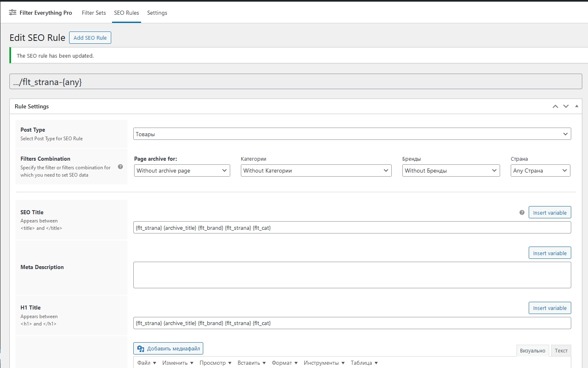Click the Filter Everything Pro logo icon
This screenshot has height=368, width=588.
click(x=13, y=13)
